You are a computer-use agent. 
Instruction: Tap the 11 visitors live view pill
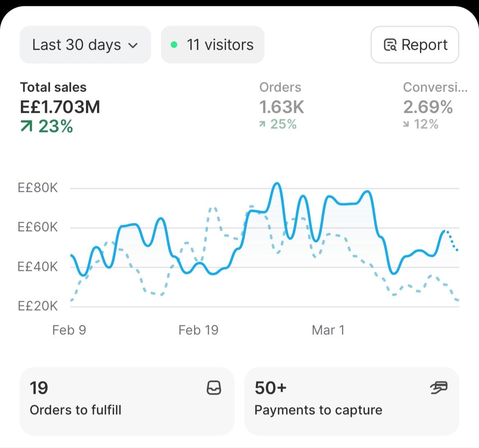click(212, 45)
